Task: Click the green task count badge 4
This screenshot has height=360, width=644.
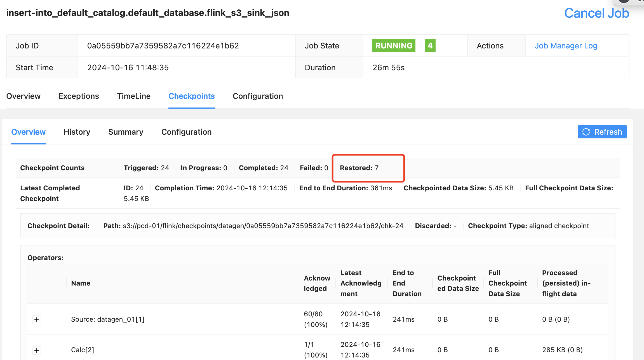Action: (x=430, y=46)
